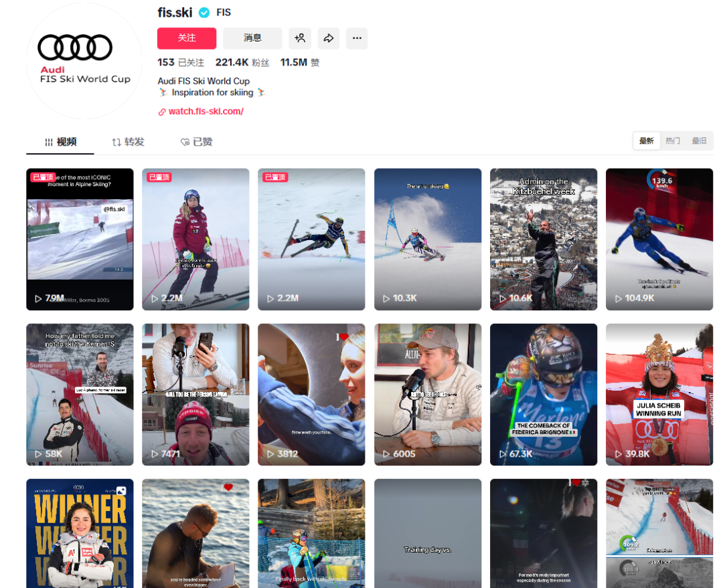
Task: Click the add friend person icon
Action: (300, 38)
